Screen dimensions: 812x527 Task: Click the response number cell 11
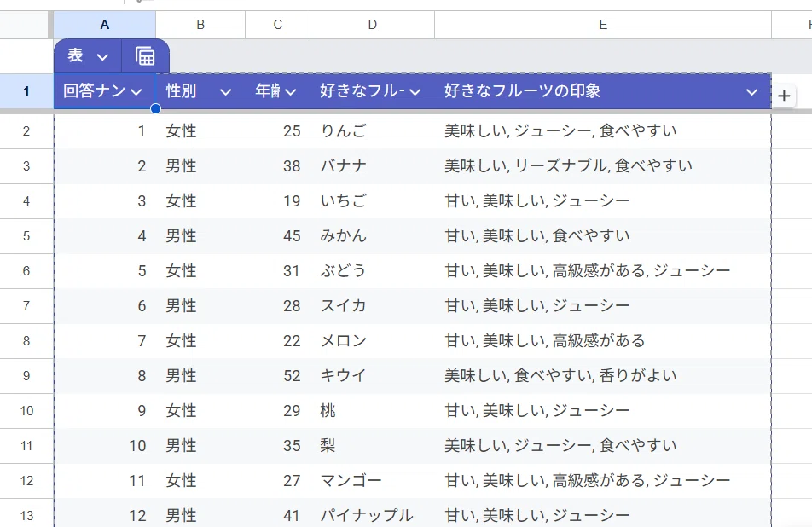click(105, 481)
